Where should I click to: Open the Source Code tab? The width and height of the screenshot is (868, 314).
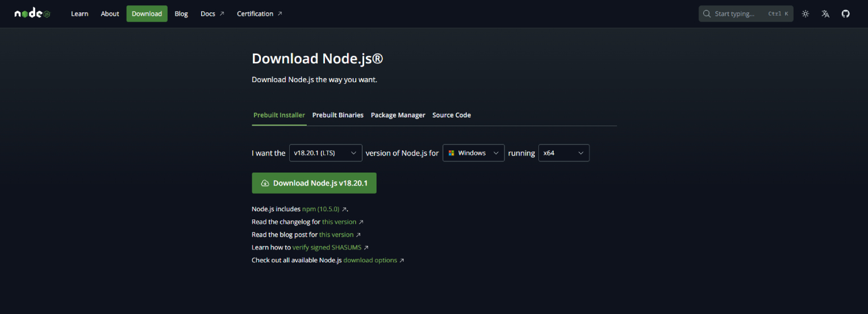pyautogui.click(x=452, y=115)
